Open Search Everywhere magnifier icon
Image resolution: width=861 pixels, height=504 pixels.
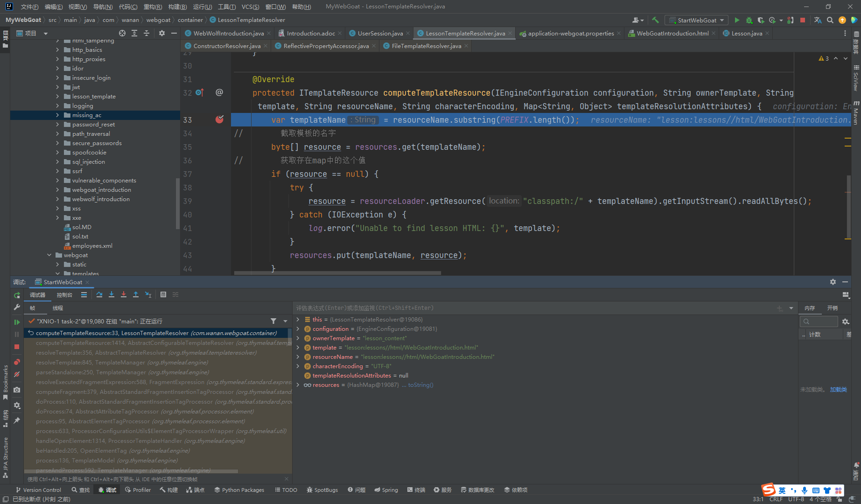click(830, 20)
